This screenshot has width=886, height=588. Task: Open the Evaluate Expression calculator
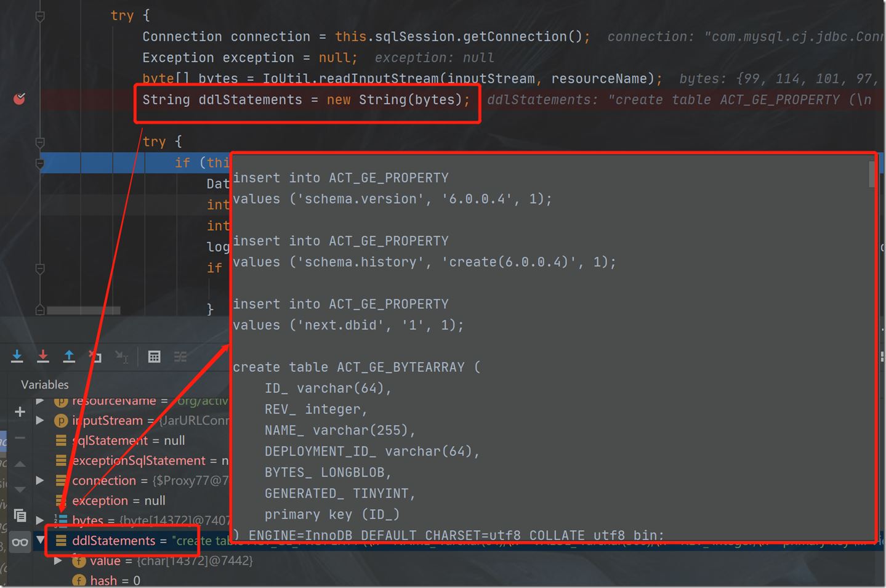(x=154, y=356)
